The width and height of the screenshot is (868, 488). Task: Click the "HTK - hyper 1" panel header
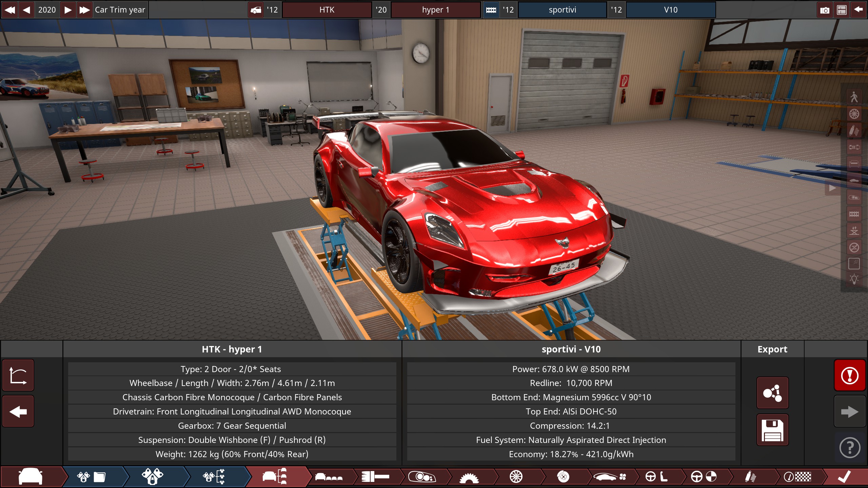[x=232, y=349]
